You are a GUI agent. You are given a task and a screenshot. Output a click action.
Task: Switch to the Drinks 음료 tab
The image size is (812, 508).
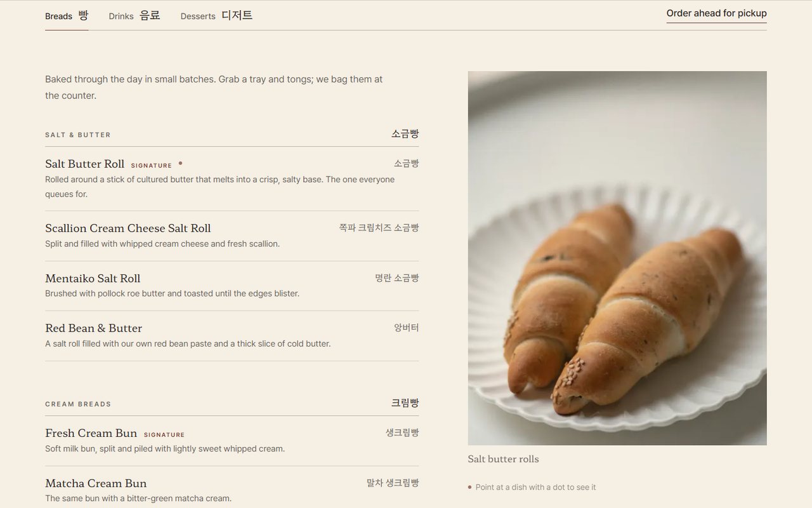(x=134, y=16)
